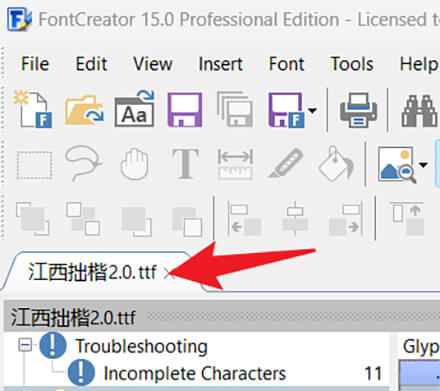Click the background image icon

pos(397,165)
